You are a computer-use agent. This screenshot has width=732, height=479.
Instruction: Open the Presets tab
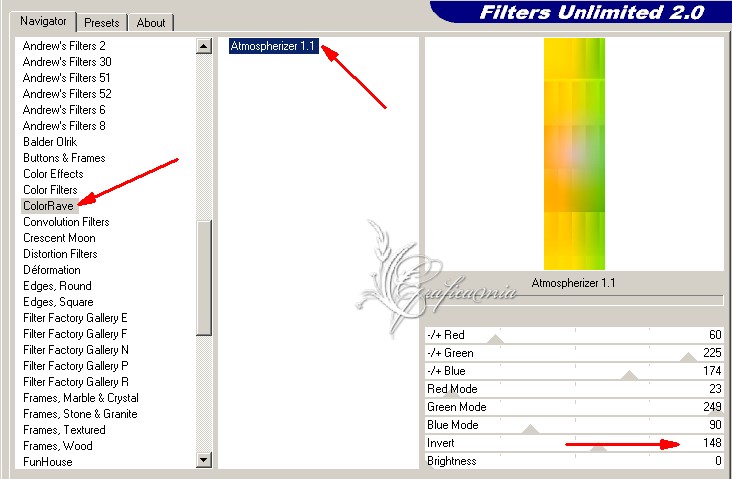[x=101, y=22]
